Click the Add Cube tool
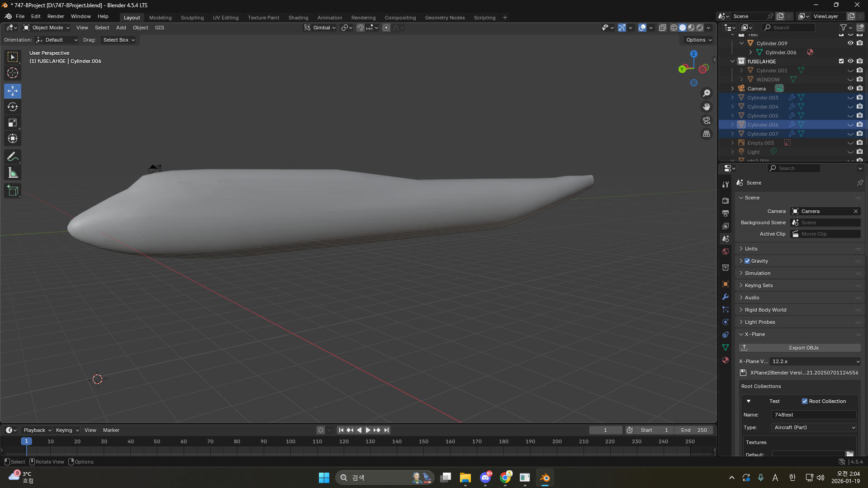The height and width of the screenshot is (488, 868). coord(13,191)
